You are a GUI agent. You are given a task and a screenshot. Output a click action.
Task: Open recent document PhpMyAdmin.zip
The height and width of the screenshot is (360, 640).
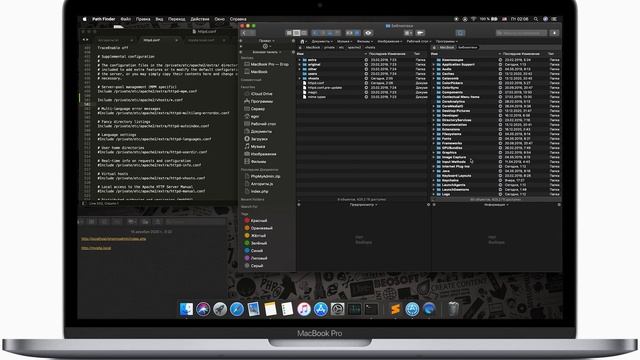pyautogui.click(x=262, y=176)
